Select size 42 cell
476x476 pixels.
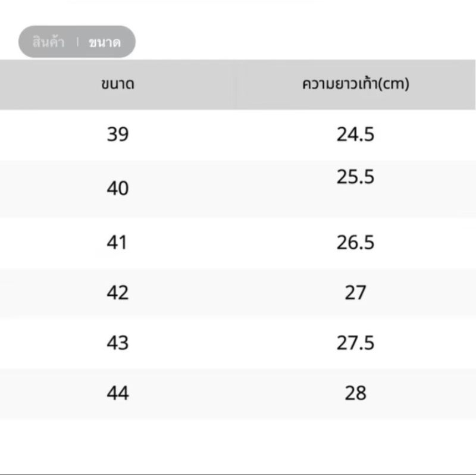[118, 293]
